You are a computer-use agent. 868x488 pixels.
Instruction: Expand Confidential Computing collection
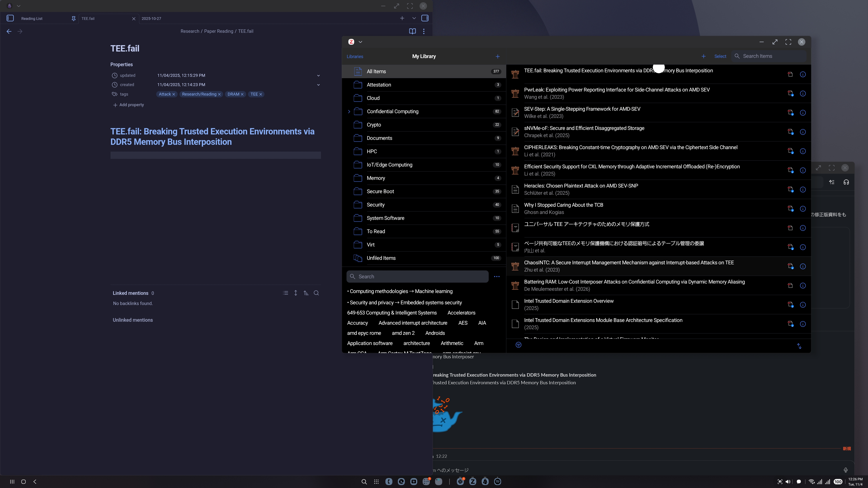(349, 111)
